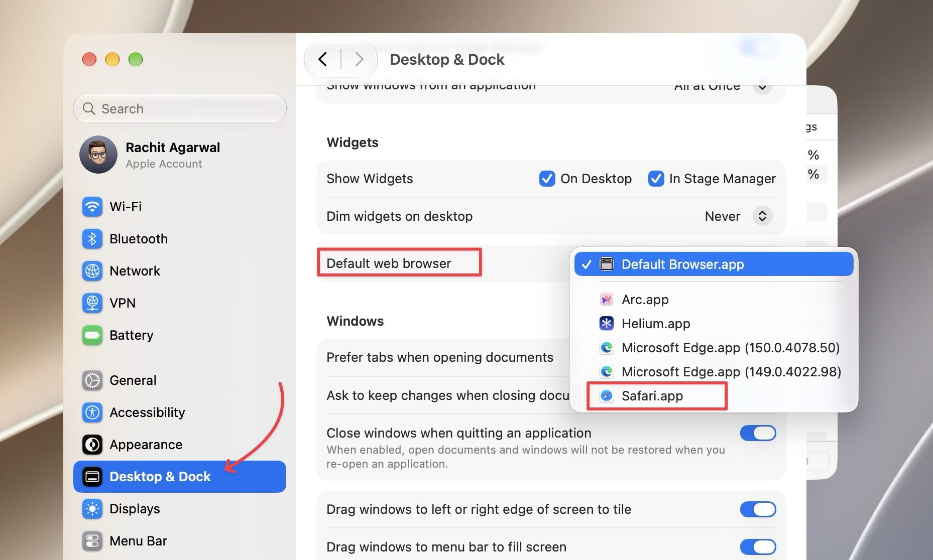Click the Helium app icon in list
Image resolution: width=933 pixels, height=560 pixels.
607,324
